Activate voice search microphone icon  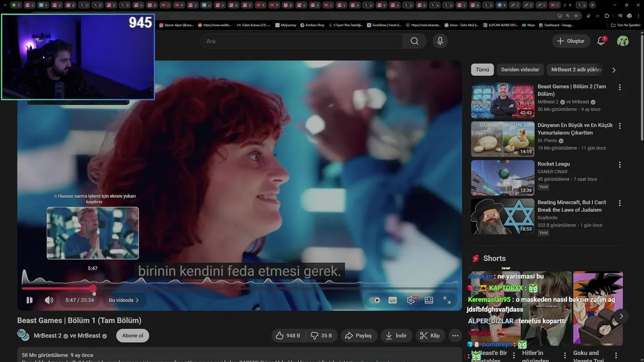(440, 41)
